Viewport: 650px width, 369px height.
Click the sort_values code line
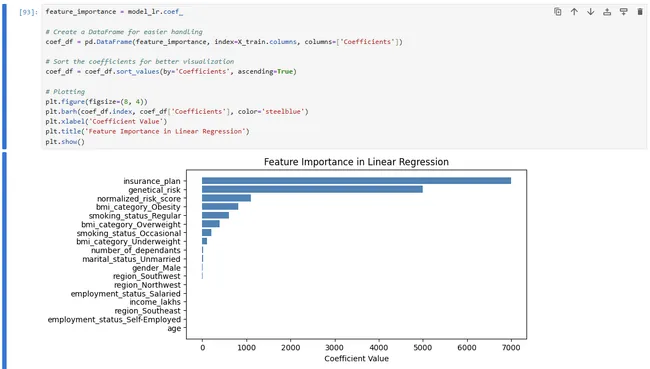[x=171, y=71]
